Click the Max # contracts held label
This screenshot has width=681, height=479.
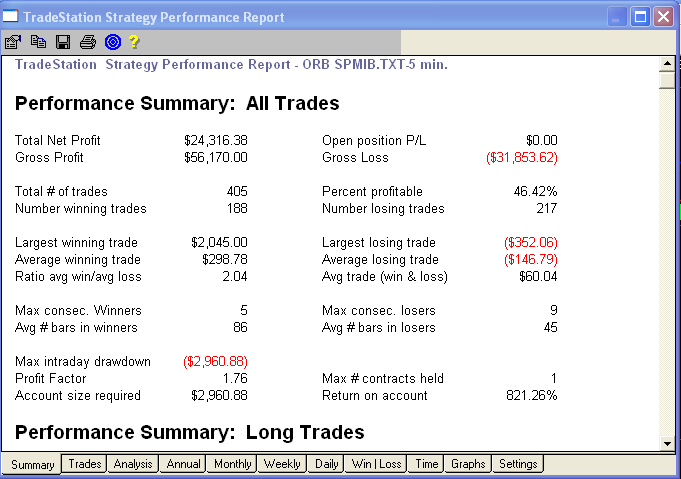pyautogui.click(x=383, y=378)
